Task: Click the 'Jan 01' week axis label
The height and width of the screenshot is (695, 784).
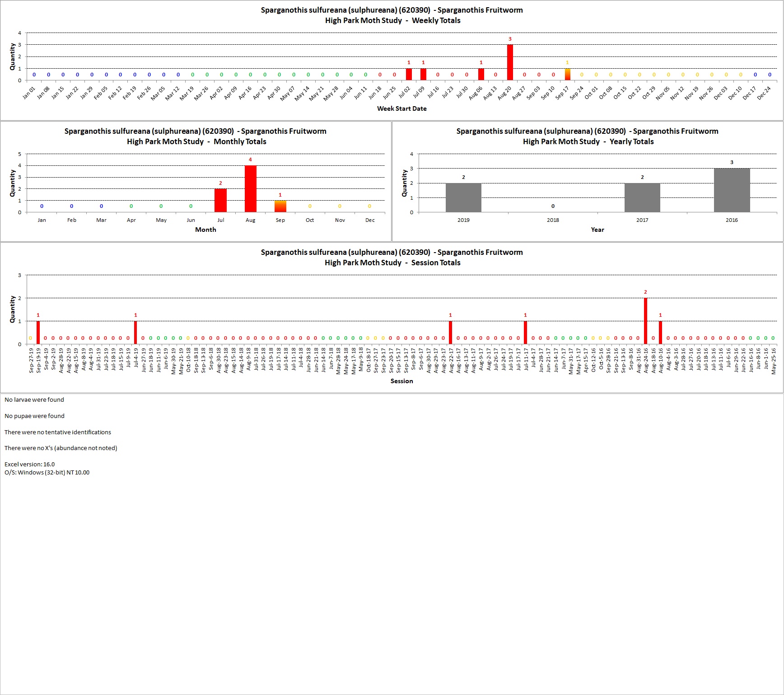Action: pyautogui.click(x=29, y=93)
